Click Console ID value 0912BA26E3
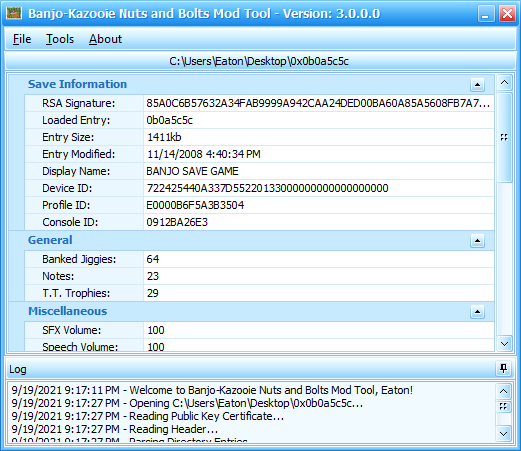 coord(319,222)
